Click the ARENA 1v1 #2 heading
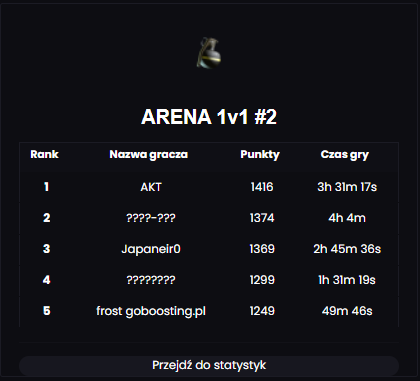This screenshot has width=420, height=381. point(209,117)
